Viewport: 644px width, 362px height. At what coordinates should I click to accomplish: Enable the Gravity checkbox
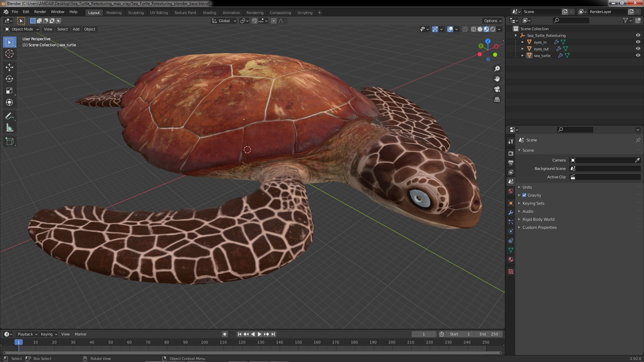click(524, 195)
